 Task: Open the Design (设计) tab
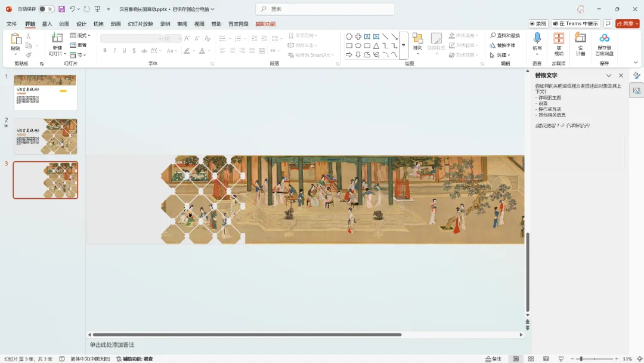(81, 24)
